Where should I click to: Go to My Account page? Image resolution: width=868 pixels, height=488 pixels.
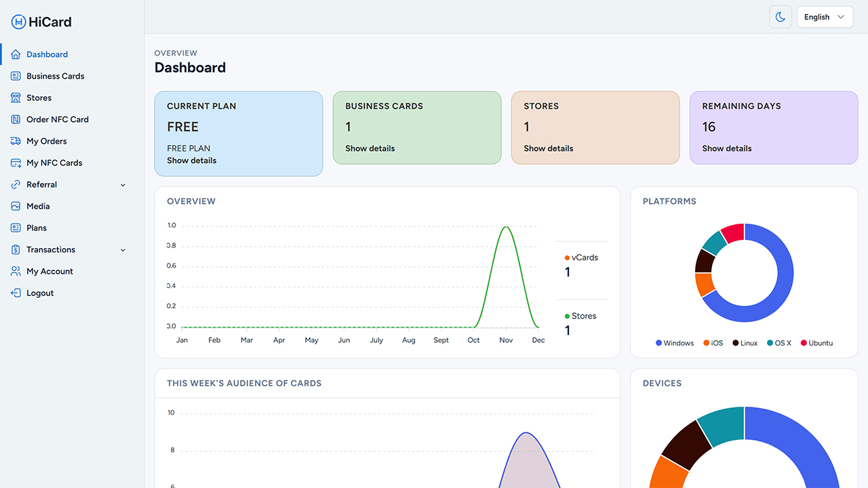click(x=50, y=271)
